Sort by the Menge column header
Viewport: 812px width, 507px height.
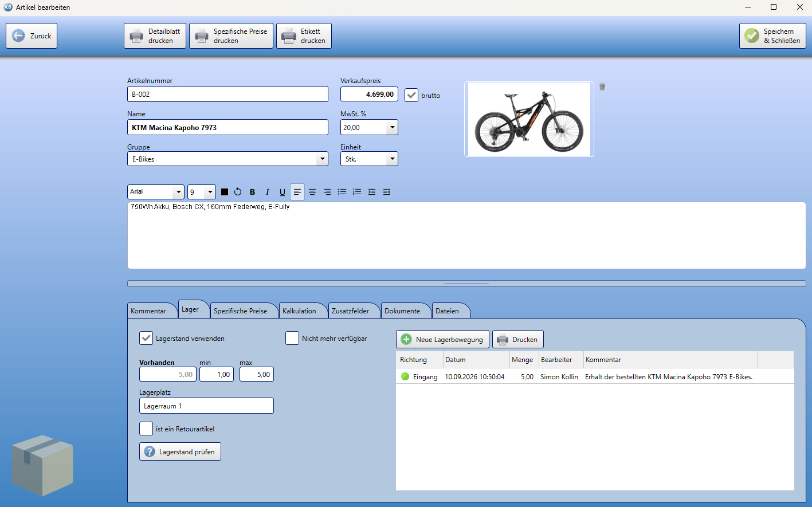pos(524,360)
